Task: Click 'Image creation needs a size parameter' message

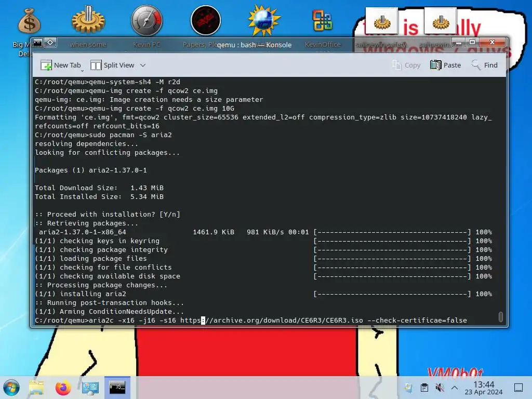Action: (187, 100)
